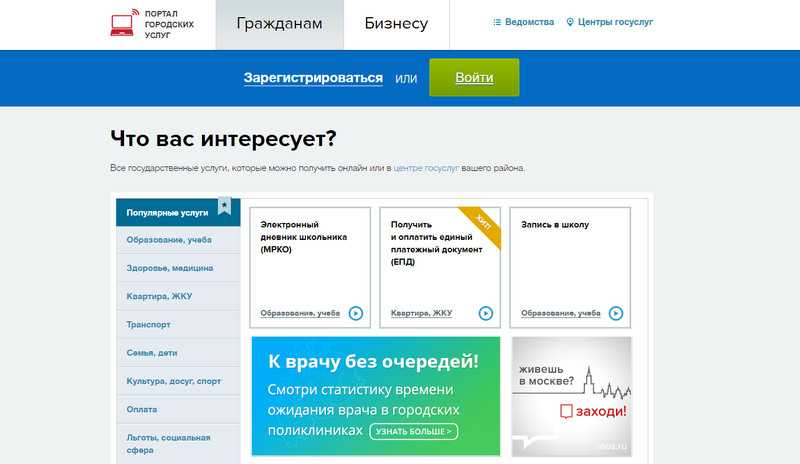Click the green Войти button
The width and height of the screenshot is (800, 464).
tap(474, 77)
